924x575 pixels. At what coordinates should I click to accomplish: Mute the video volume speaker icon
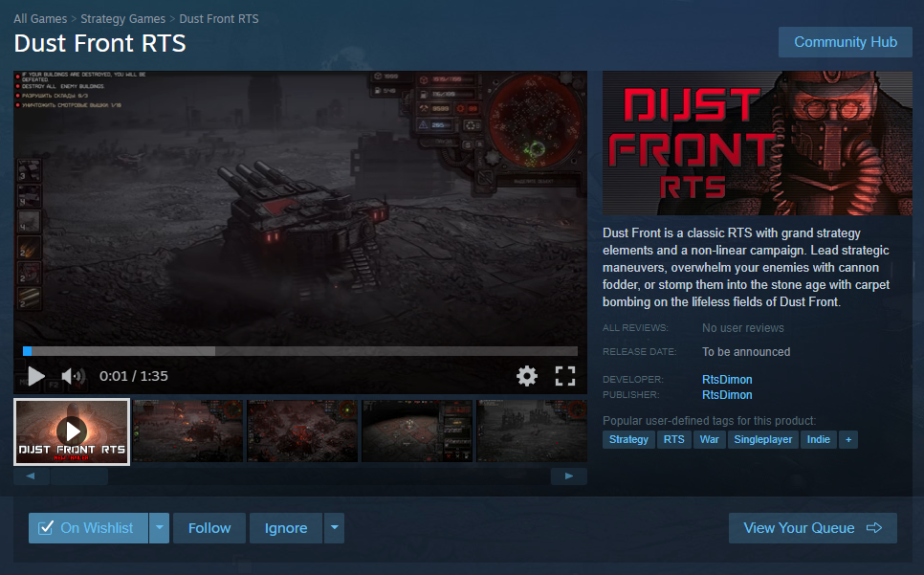pos(73,376)
